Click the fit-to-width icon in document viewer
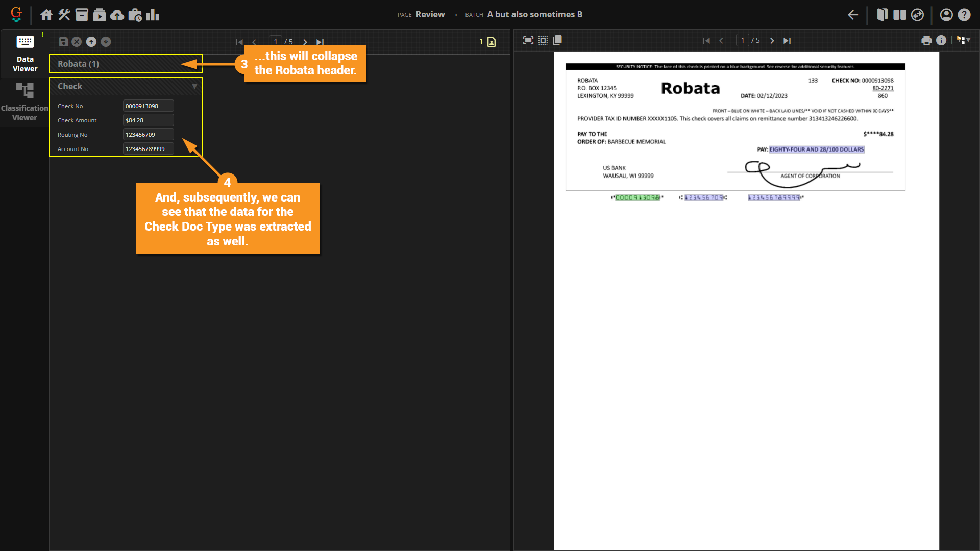This screenshot has height=551, width=980. click(528, 40)
